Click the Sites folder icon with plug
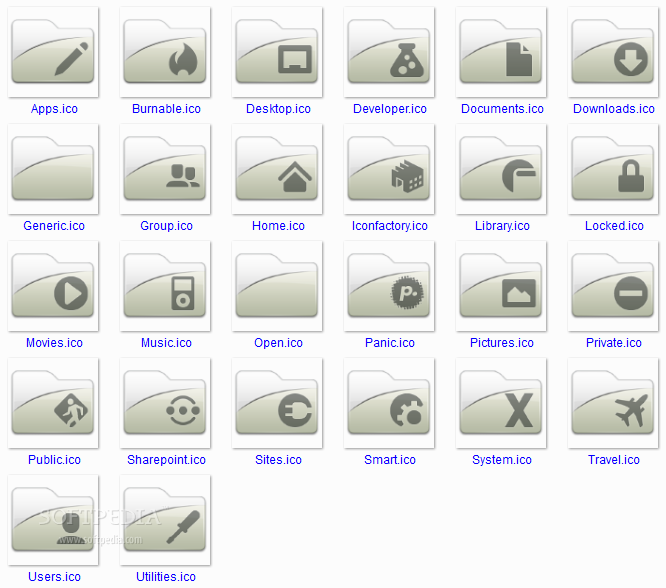Viewport: 666px width, 588px height. coord(277,403)
